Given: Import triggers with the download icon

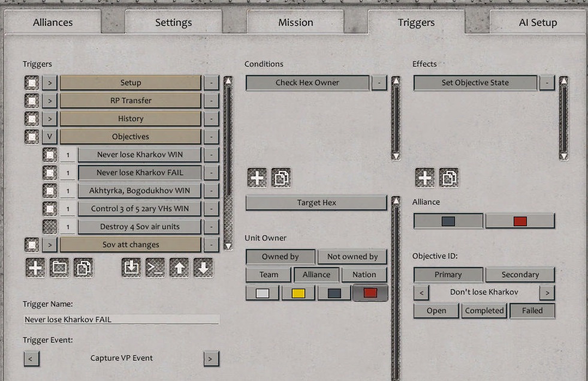Looking at the screenshot, I should tap(131, 268).
